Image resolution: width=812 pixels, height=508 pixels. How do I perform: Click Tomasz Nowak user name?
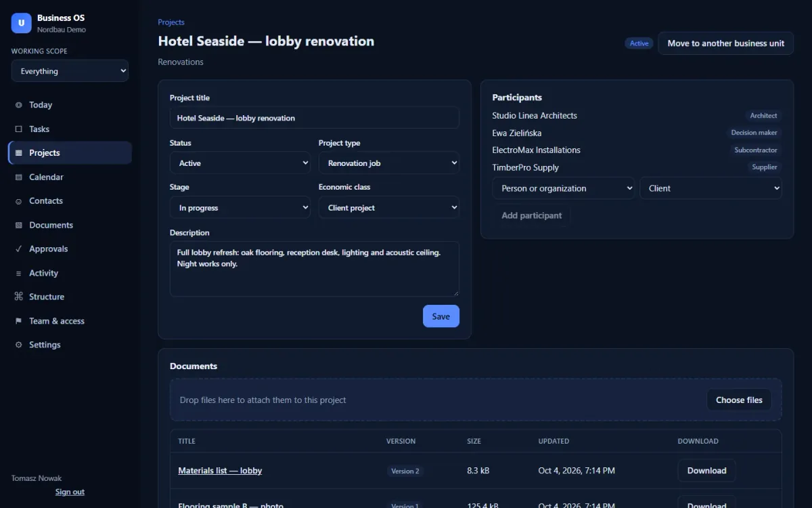pos(37,478)
